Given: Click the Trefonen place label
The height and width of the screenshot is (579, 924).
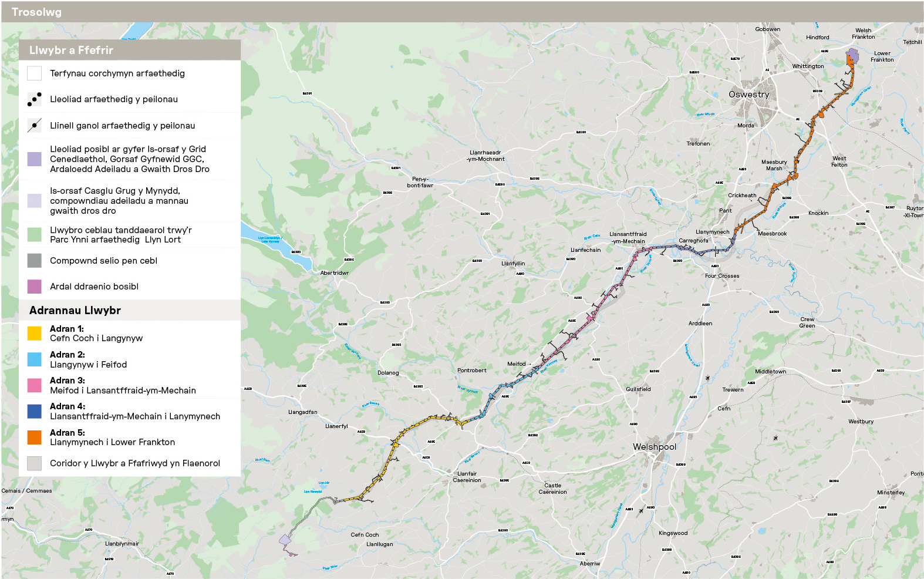Looking at the screenshot, I should [698, 144].
